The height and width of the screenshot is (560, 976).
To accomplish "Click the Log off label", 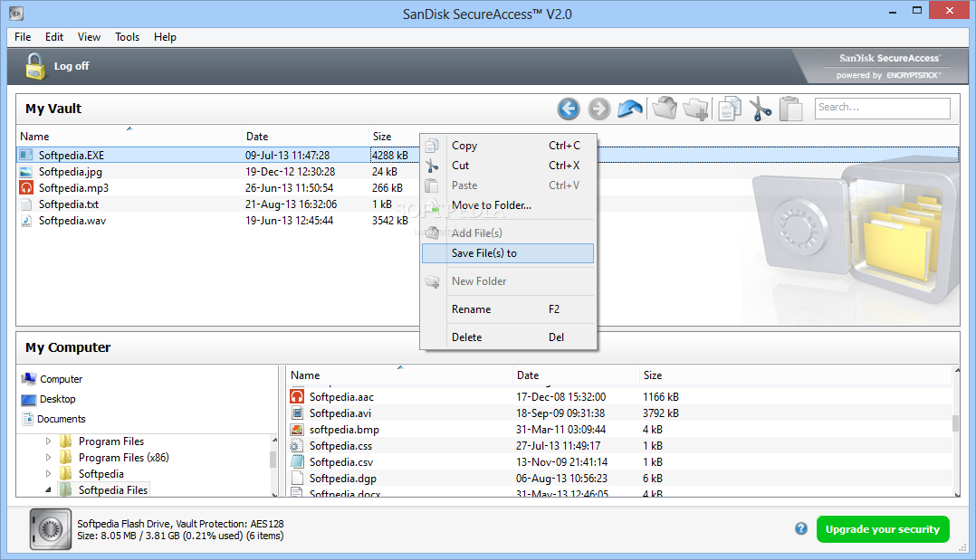I will pos(72,66).
